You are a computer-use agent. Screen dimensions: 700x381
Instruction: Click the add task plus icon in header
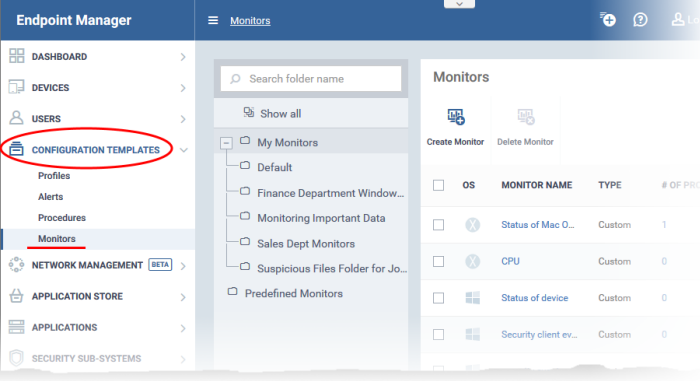click(x=608, y=20)
